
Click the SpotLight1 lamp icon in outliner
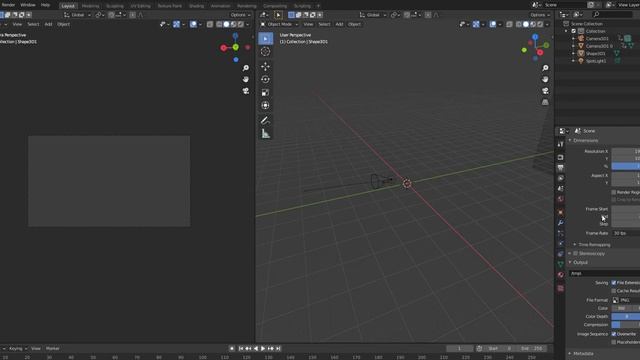tap(581, 61)
